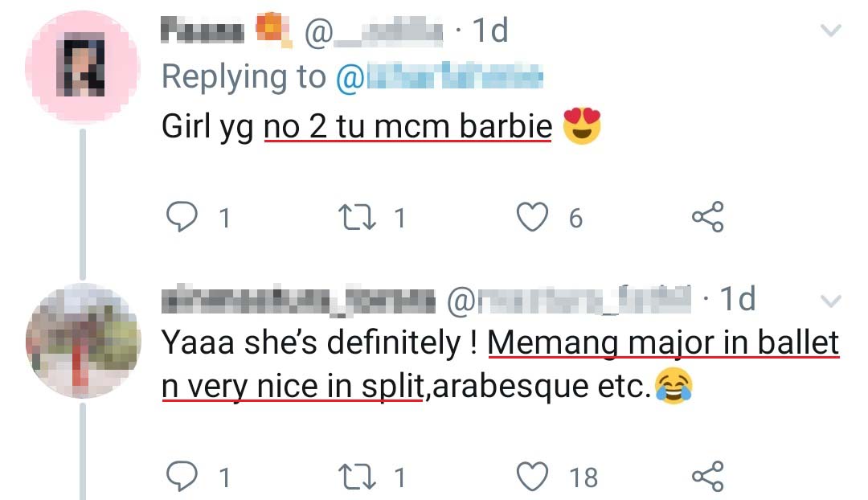Share the ballet tweet
The height and width of the screenshot is (500, 868).
click(x=707, y=477)
